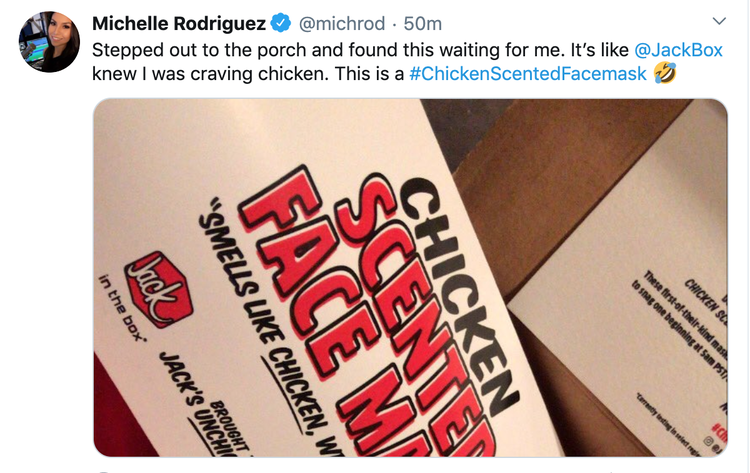Open the Michelle Rodriguez display name link

pyautogui.click(x=178, y=23)
